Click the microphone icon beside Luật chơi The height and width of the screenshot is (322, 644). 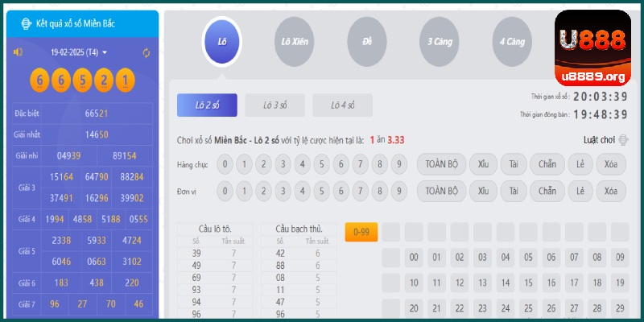pyautogui.click(x=623, y=140)
